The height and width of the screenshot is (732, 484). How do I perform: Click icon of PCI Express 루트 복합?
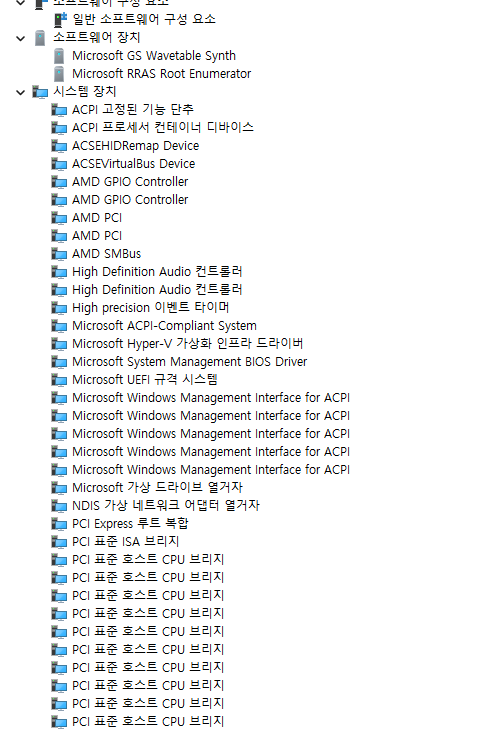[59, 524]
